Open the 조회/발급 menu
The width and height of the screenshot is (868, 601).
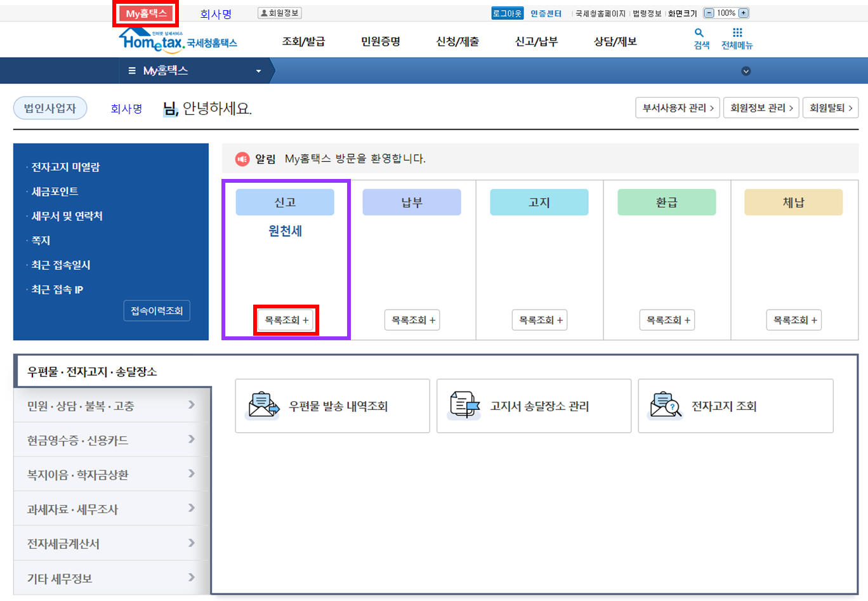(x=303, y=41)
